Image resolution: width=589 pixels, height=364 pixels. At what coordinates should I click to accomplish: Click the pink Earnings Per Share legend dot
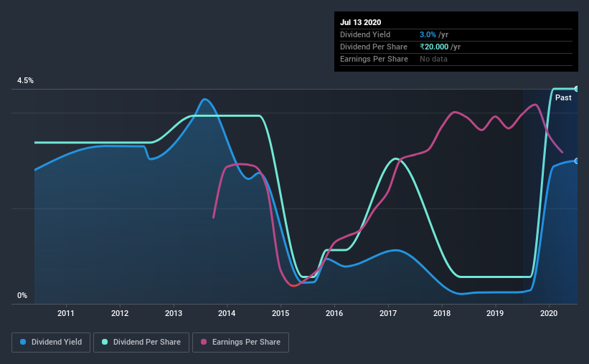(x=204, y=342)
